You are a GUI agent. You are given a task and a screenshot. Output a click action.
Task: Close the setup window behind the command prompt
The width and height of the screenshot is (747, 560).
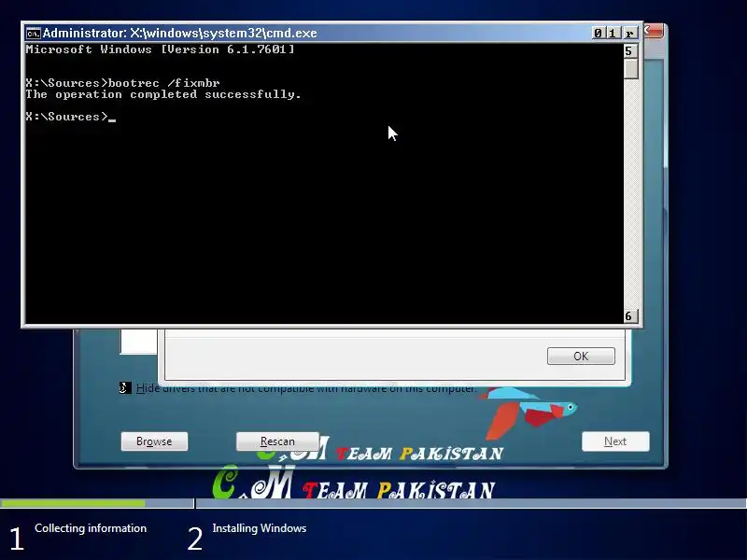(x=655, y=32)
